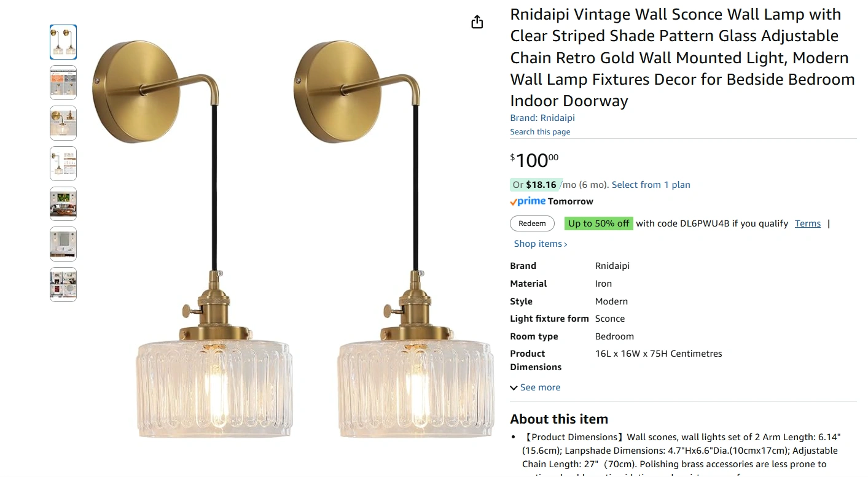Click the Search this page link
The image size is (868, 477).
pos(540,132)
